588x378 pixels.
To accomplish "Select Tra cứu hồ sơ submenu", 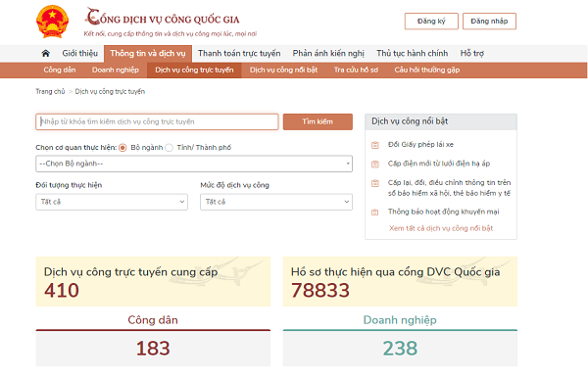I will coord(356,71).
